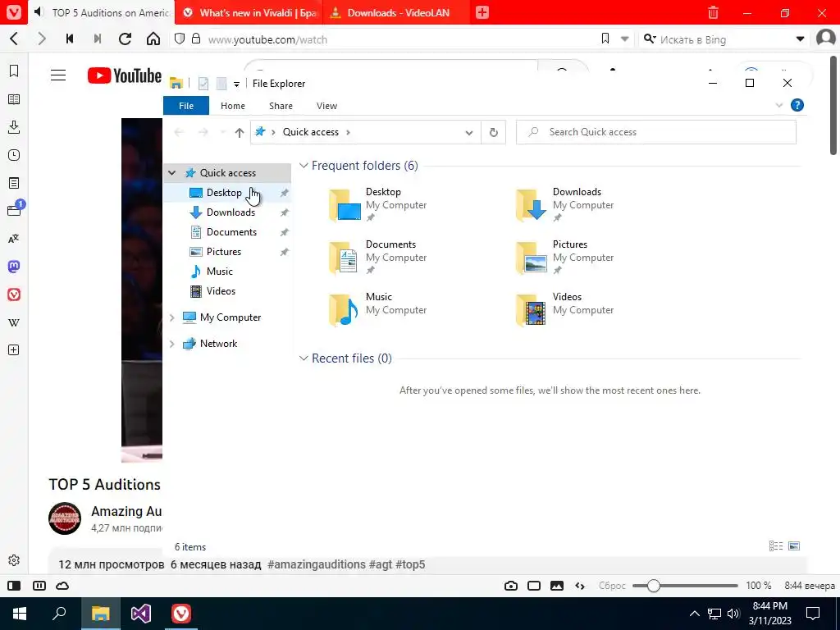Image resolution: width=840 pixels, height=630 pixels.
Task: Switch to Downloads - VideoLAN tab
Action: coord(396,12)
